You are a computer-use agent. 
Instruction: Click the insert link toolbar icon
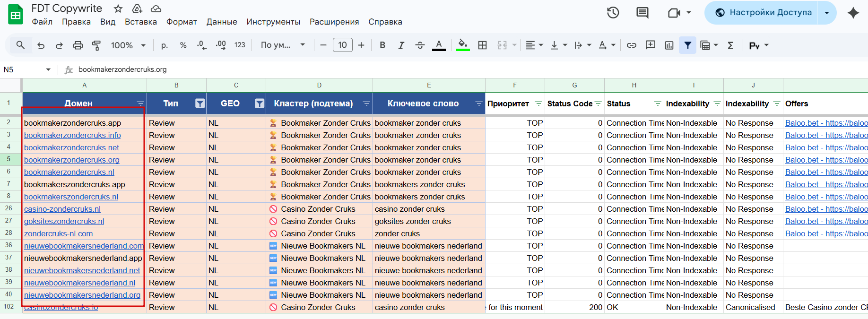pos(631,45)
